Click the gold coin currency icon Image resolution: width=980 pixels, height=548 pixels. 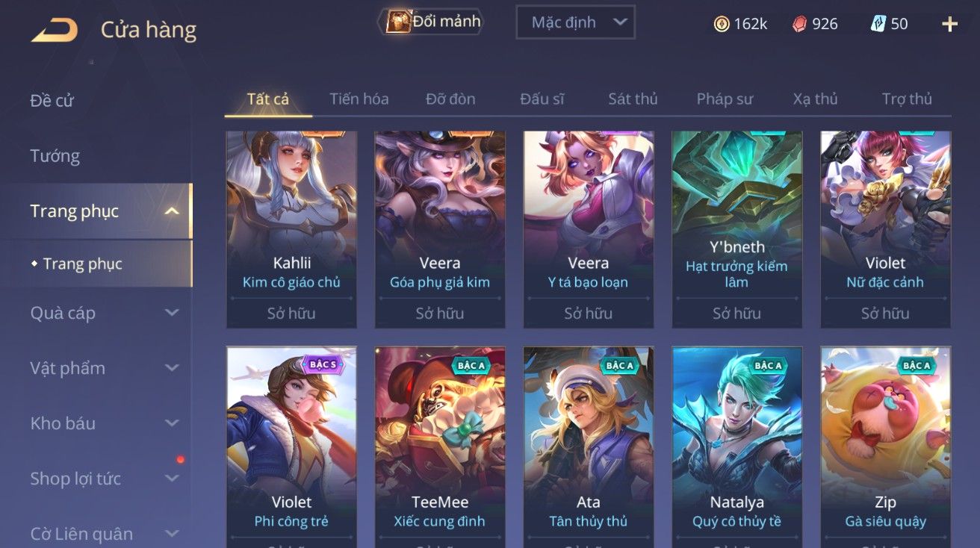[x=722, y=24]
